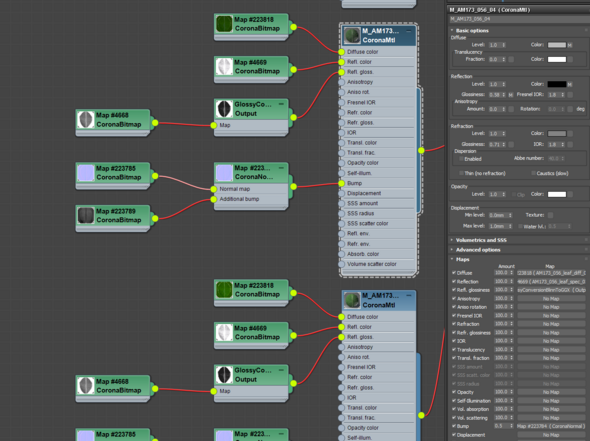Click the Map input socket of upper GlossyCo node
Image resolution: width=590 pixels, height=441 pixels.
[x=213, y=125]
